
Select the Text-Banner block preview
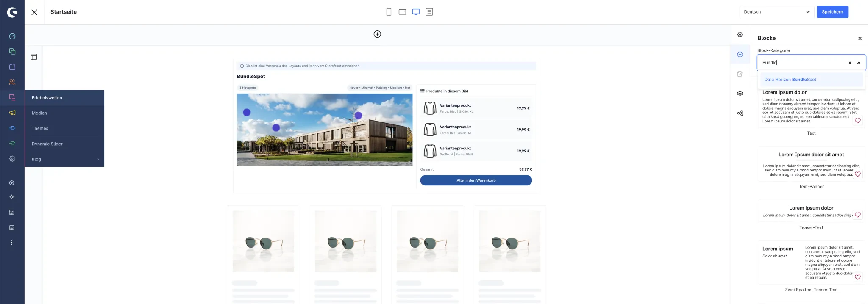[811, 164]
